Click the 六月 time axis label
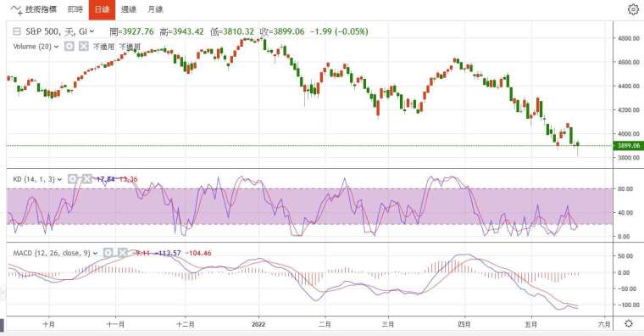The image size is (644, 336). 603,324
